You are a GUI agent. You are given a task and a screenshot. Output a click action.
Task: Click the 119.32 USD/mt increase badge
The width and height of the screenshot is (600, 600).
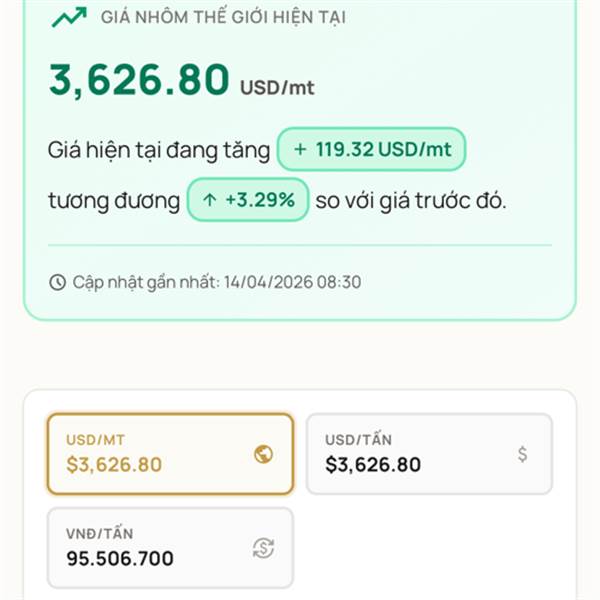point(372,150)
